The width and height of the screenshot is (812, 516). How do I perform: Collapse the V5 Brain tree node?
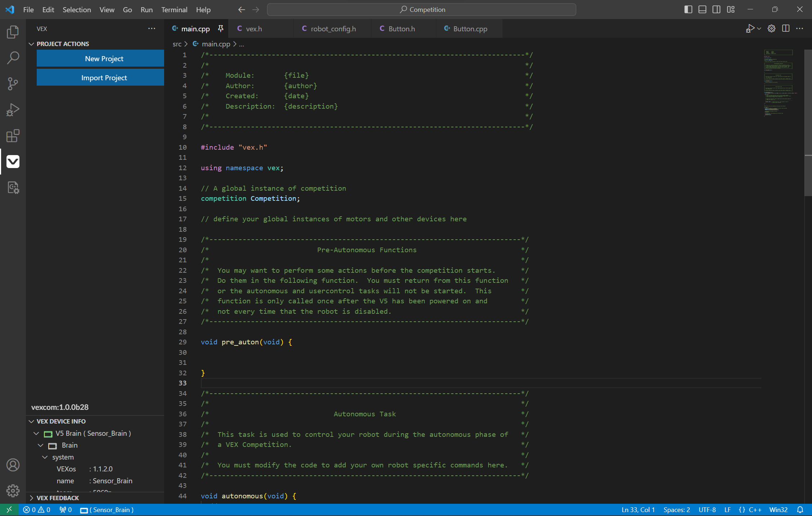pos(36,433)
